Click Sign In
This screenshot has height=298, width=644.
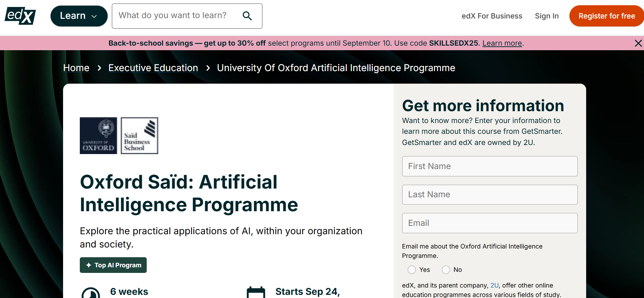(x=546, y=16)
